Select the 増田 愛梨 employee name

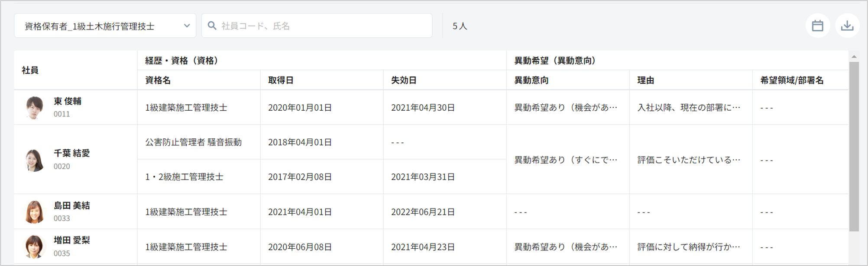(x=72, y=240)
